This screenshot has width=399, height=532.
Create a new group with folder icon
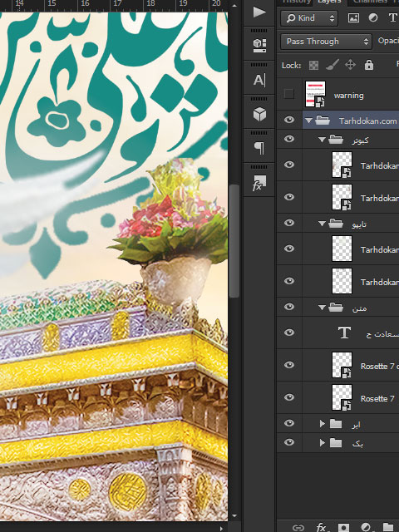388,528
